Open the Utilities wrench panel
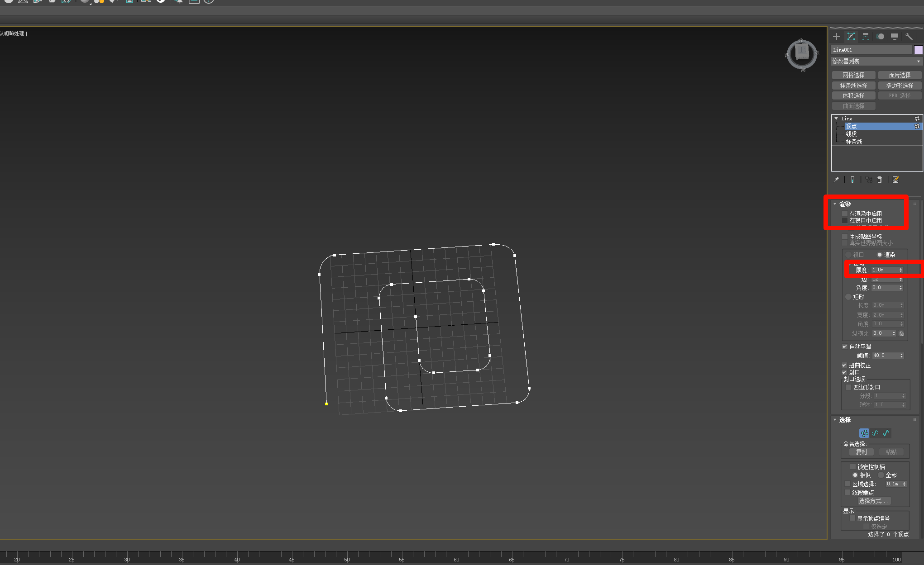924x565 pixels. (x=909, y=37)
